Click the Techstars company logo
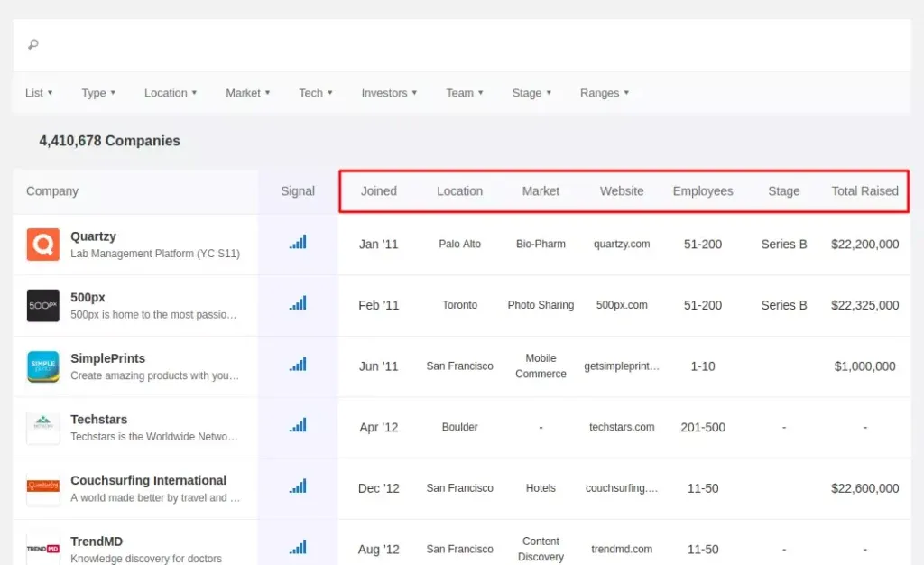This screenshot has width=924, height=565. (x=42, y=426)
